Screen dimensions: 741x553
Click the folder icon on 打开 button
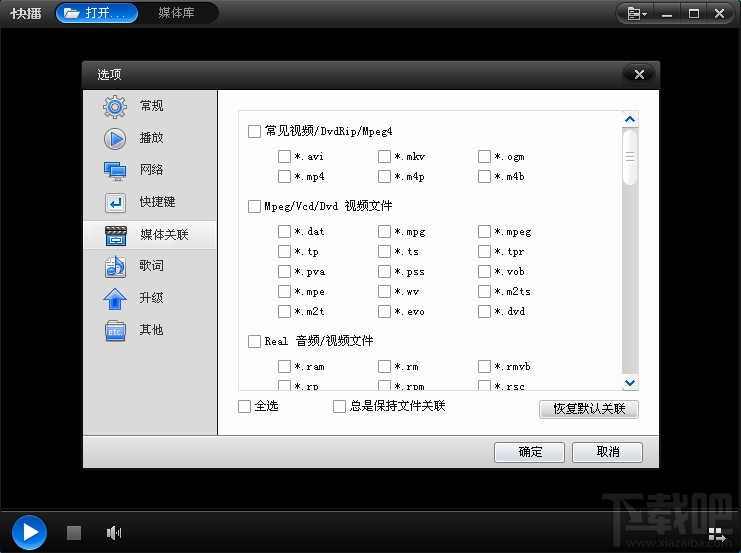72,13
